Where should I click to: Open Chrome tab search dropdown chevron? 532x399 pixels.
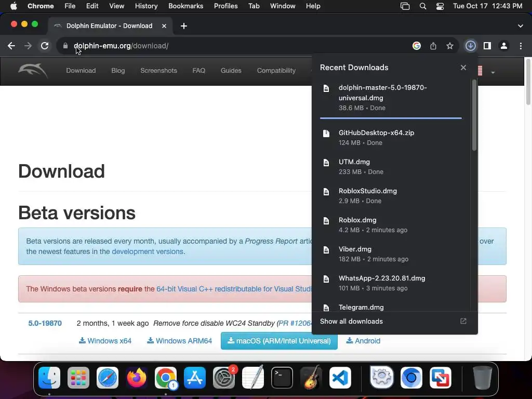tap(521, 26)
